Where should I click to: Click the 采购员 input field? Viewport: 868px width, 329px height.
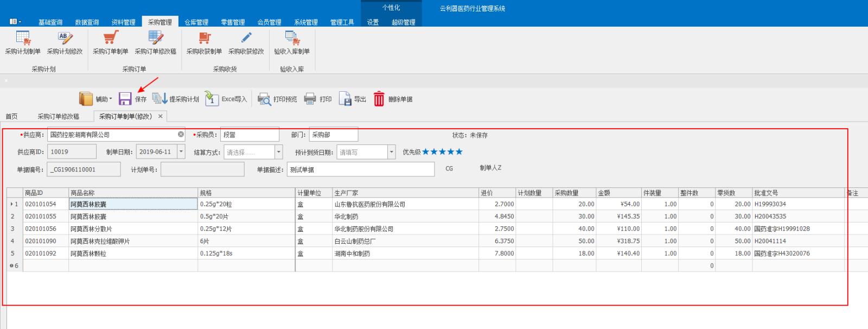pyautogui.click(x=250, y=135)
